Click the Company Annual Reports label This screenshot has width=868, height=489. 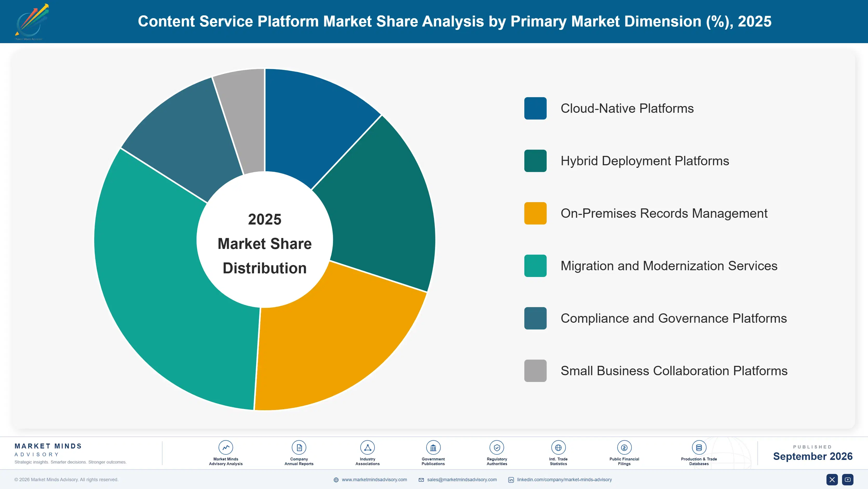coord(299,461)
